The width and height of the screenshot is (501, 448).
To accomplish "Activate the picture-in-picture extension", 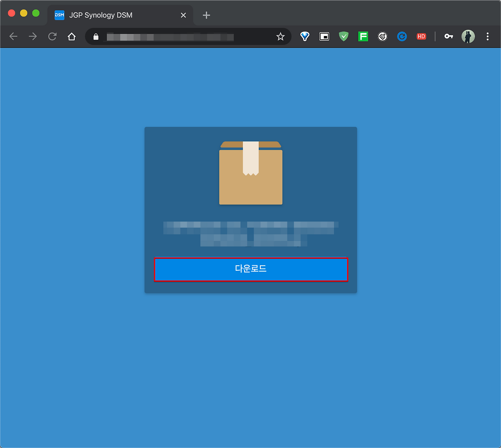I will coord(324,36).
